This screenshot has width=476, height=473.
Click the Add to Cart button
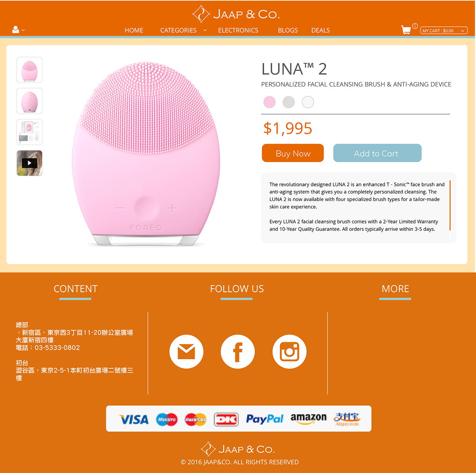(377, 153)
